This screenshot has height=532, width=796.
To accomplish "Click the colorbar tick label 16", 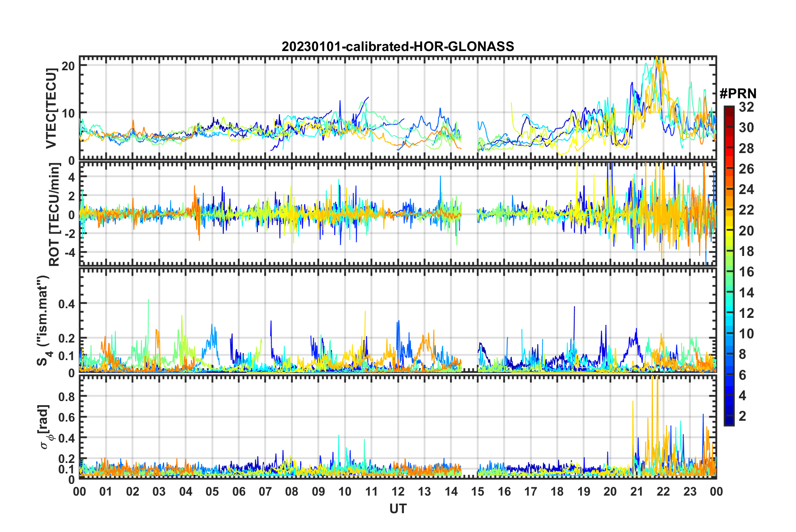I will [x=746, y=272].
